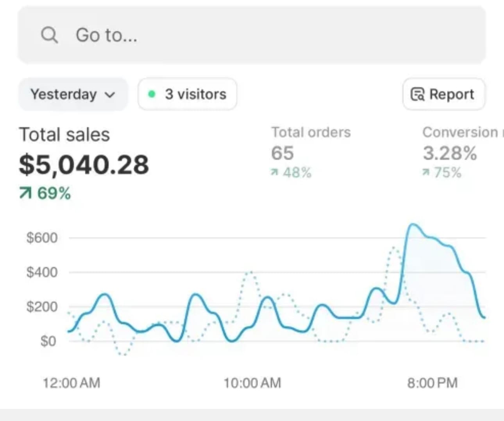Click the total orders value 65
The image size is (504, 421).
282,153
